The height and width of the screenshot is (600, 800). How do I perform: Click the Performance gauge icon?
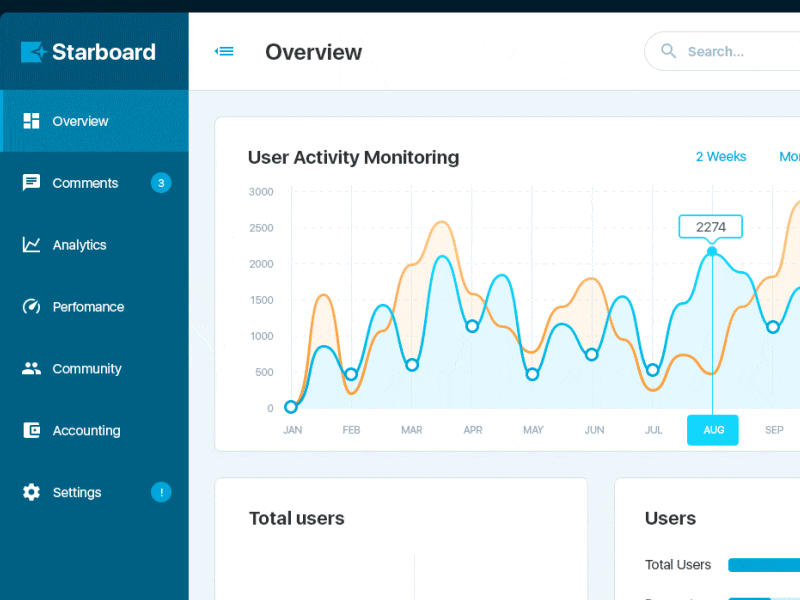click(x=31, y=307)
